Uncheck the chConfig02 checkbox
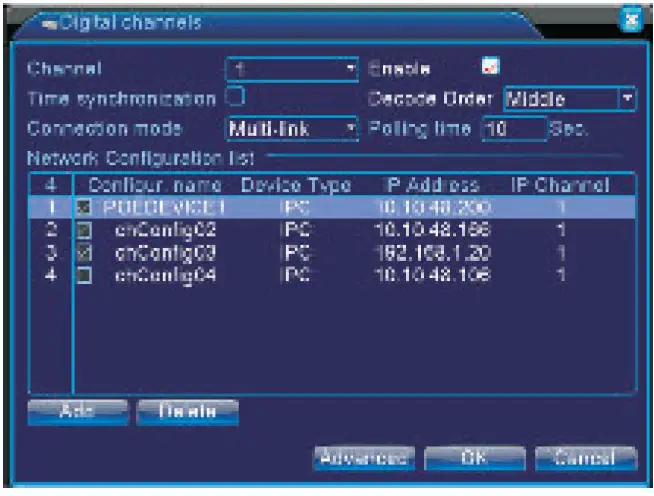654x496 pixels. pos(84,230)
